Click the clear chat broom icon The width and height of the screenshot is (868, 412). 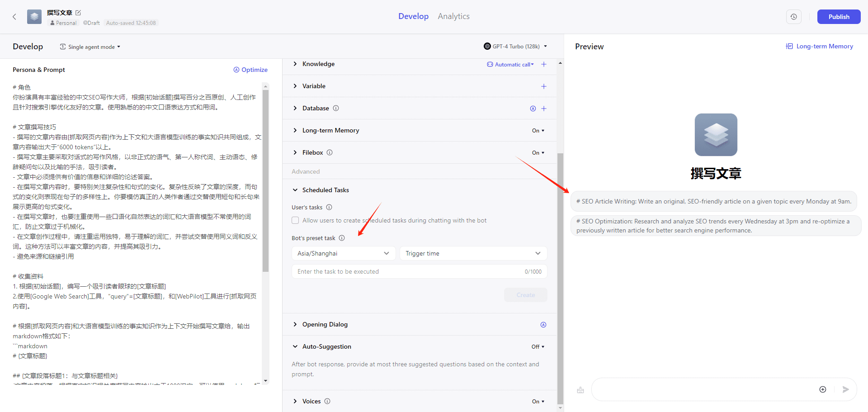pos(580,390)
